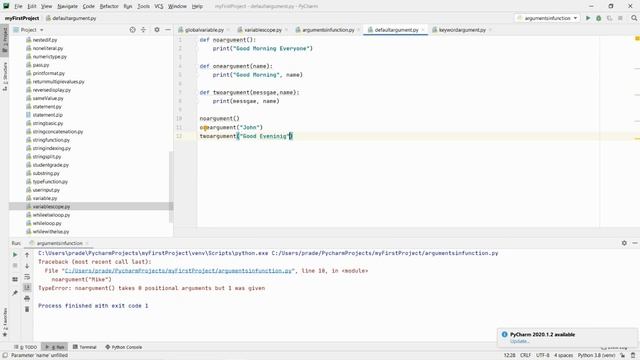Image resolution: width=640 pixels, height=360 pixels.
Task: Click Run with Coverage icon in toolbar
Action: tap(609, 18)
